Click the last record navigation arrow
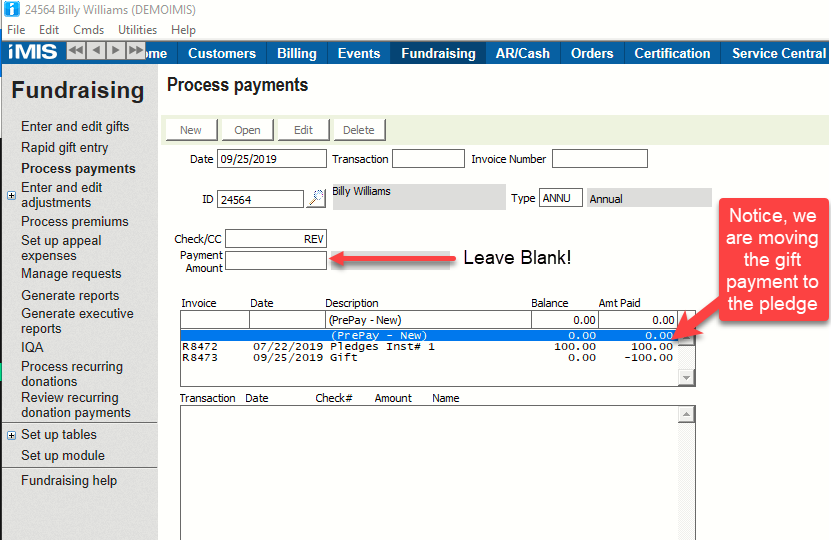The image size is (831, 540). (136, 51)
